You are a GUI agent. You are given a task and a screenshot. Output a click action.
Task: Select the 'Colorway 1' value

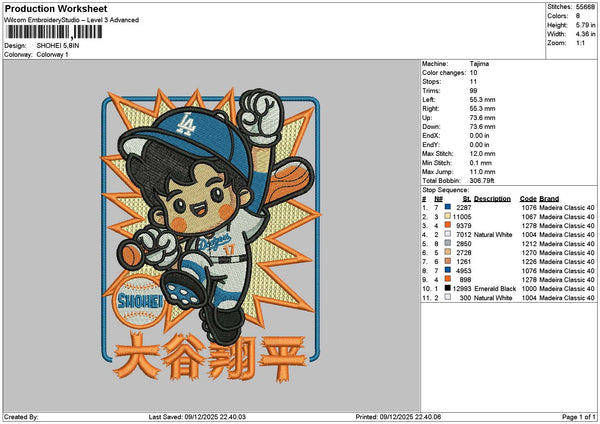(52, 55)
